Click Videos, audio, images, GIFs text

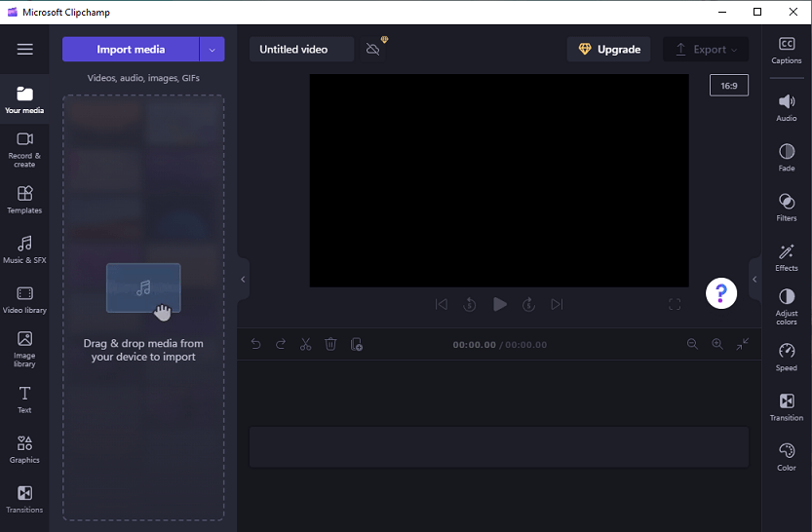point(143,78)
